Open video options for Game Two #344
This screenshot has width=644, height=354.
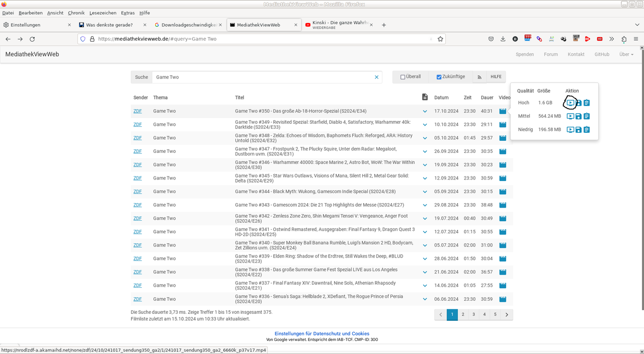coord(503,192)
